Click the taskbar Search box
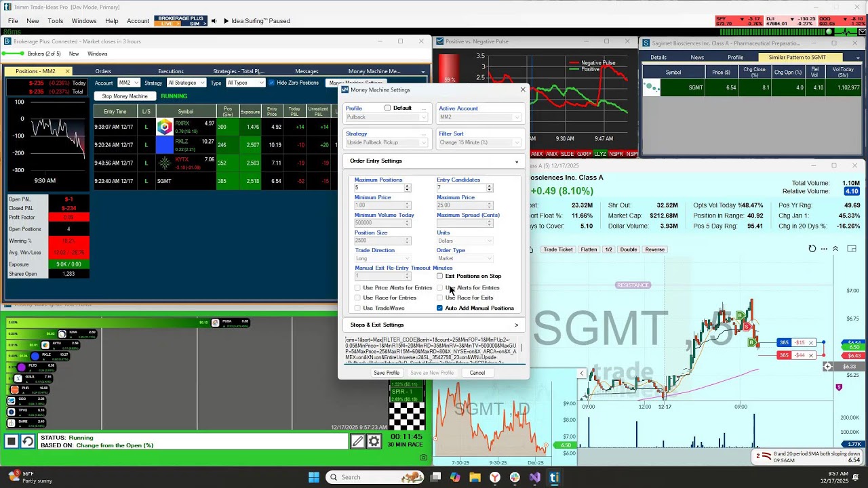 375,477
